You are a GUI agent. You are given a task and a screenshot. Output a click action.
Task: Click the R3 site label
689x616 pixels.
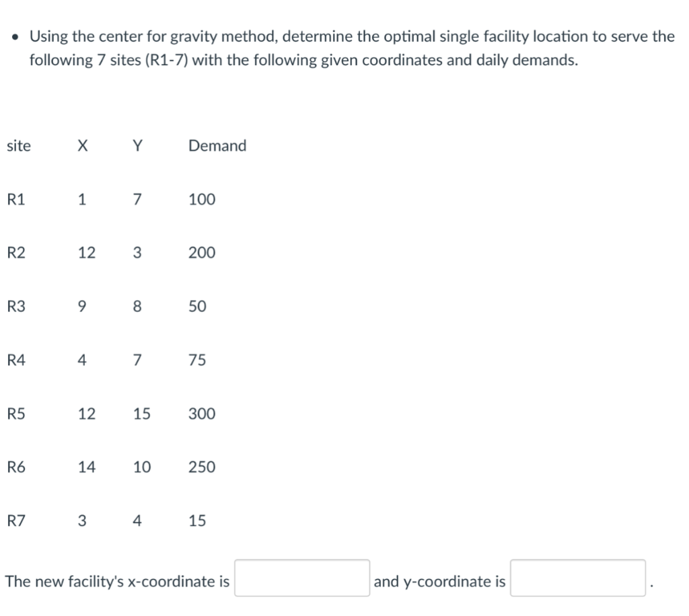click(15, 307)
